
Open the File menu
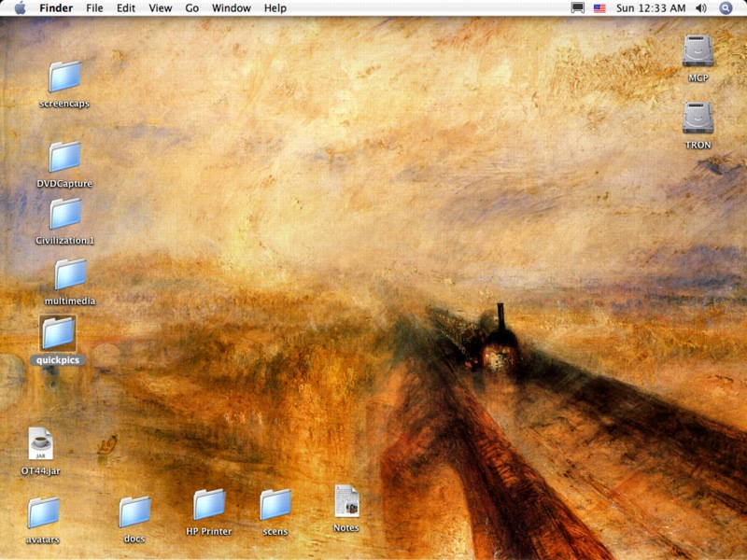click(94, 8)
